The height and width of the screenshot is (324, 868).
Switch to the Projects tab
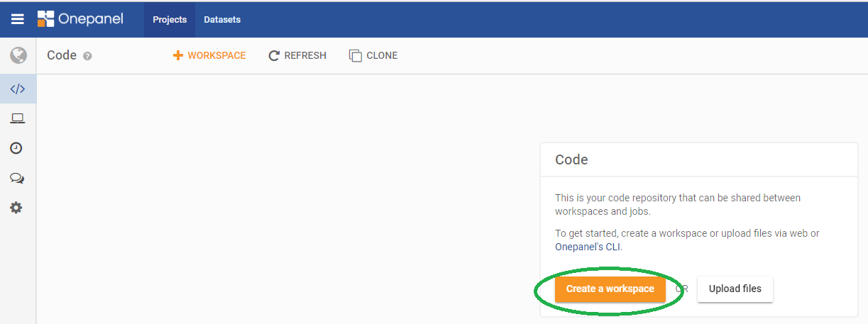tap(170, 19)
